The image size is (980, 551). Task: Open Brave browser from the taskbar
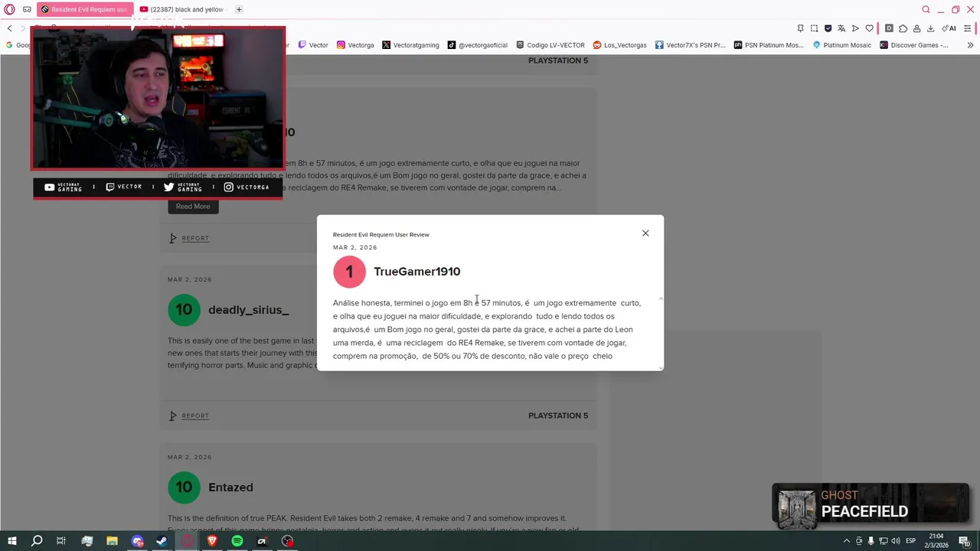coord(212,541)
